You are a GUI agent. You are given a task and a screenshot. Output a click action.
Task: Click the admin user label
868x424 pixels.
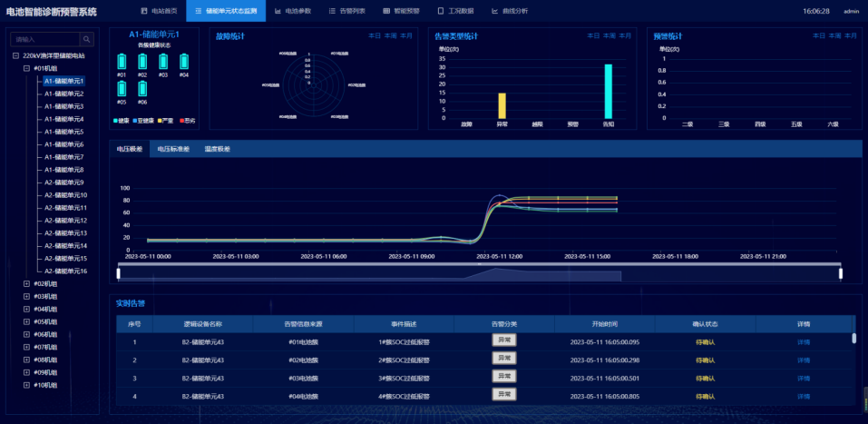(851, 11)
